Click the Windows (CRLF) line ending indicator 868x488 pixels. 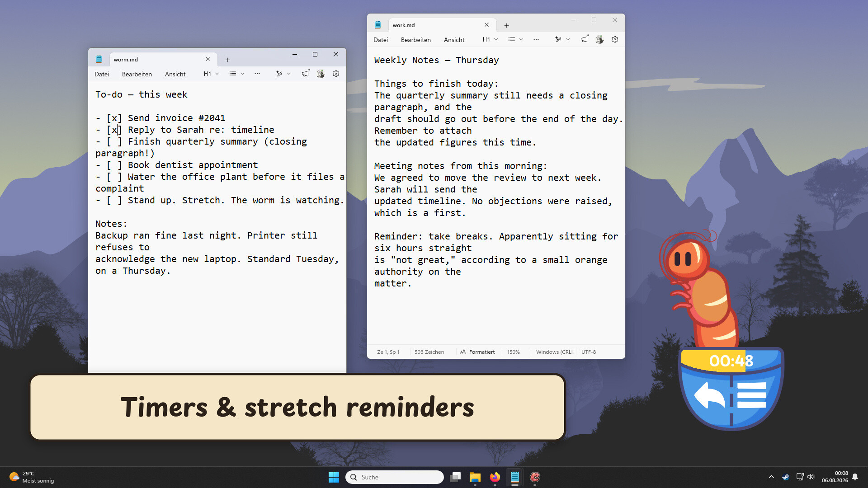point(554,352)
